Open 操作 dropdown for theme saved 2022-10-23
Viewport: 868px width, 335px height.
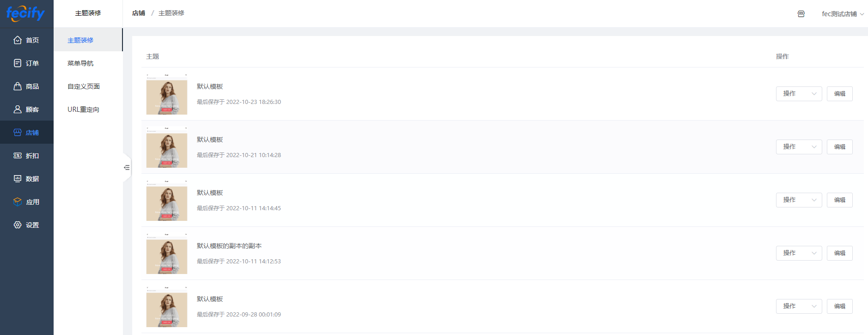(x=799, y=94)
